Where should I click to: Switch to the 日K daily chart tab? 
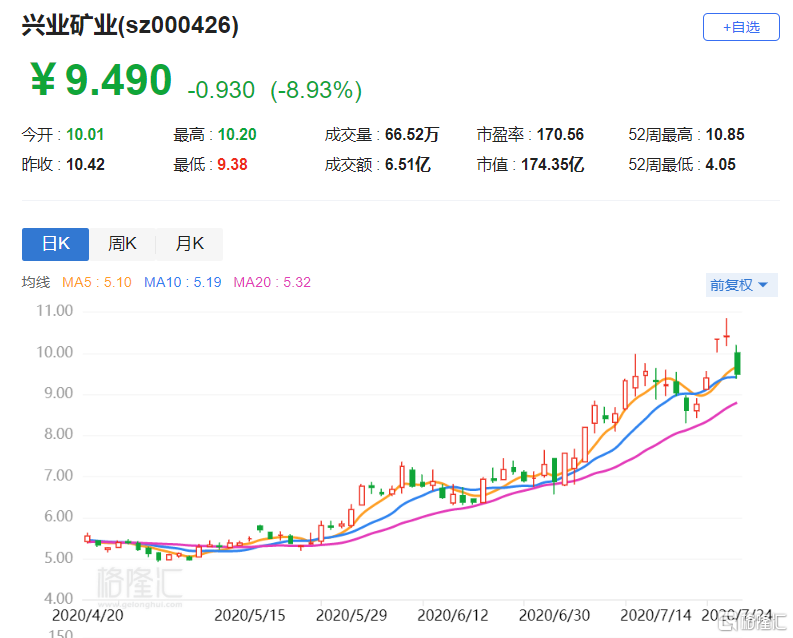tap(56, 244)
